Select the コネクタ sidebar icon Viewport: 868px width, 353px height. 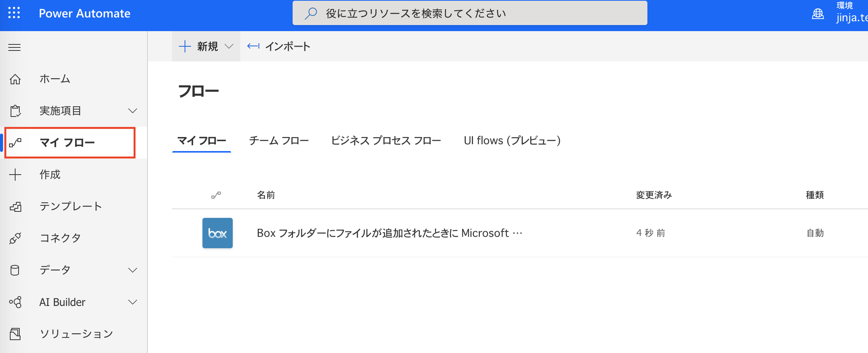[15, 238]
